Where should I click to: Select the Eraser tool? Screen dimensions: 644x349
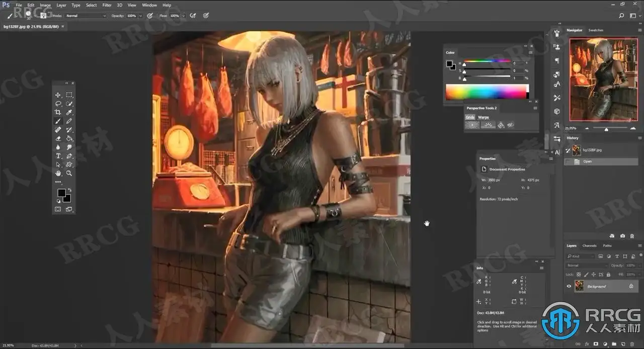tap(58, 138)
